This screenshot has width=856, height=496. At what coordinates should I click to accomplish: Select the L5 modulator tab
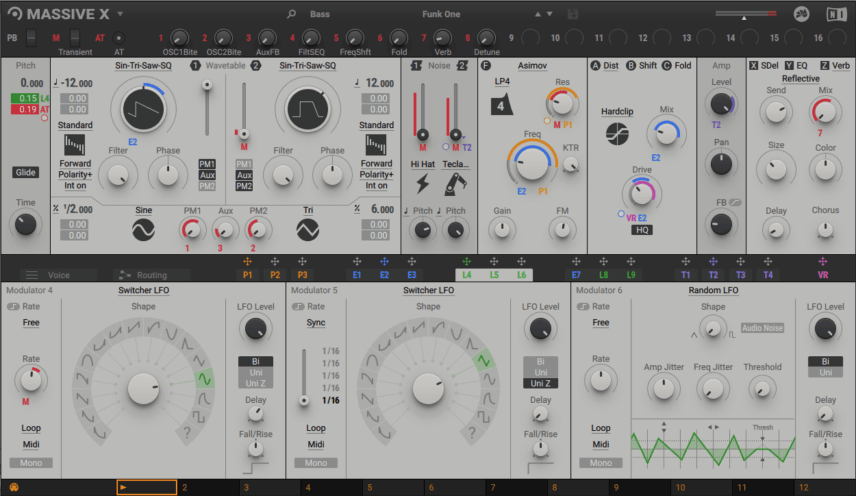point(494,275)
